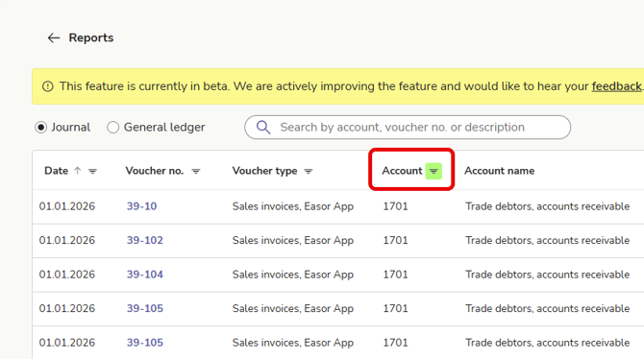Click the Account name column header
This screenshot has height=359, width=644.
pyautogui.click(x=500, y=171)
